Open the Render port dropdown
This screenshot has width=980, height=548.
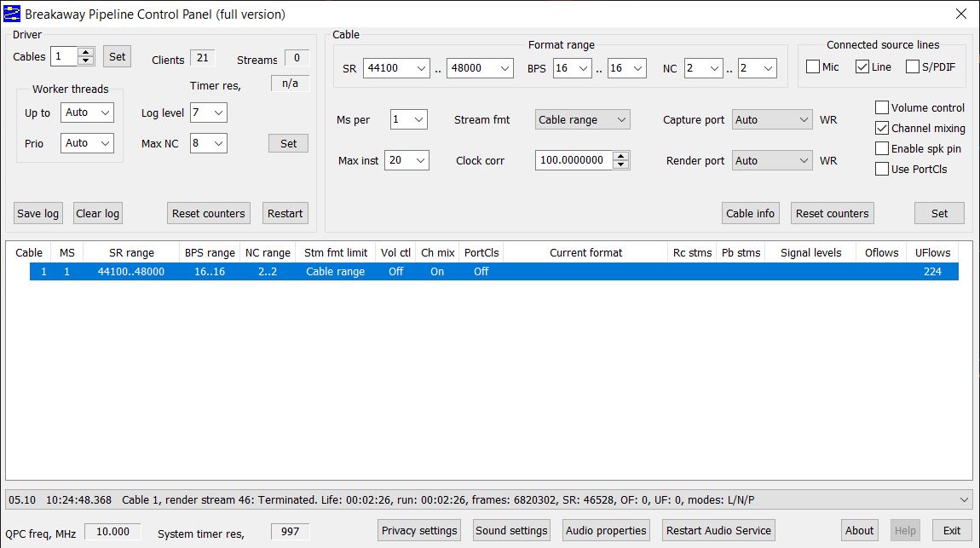point(772,160)
